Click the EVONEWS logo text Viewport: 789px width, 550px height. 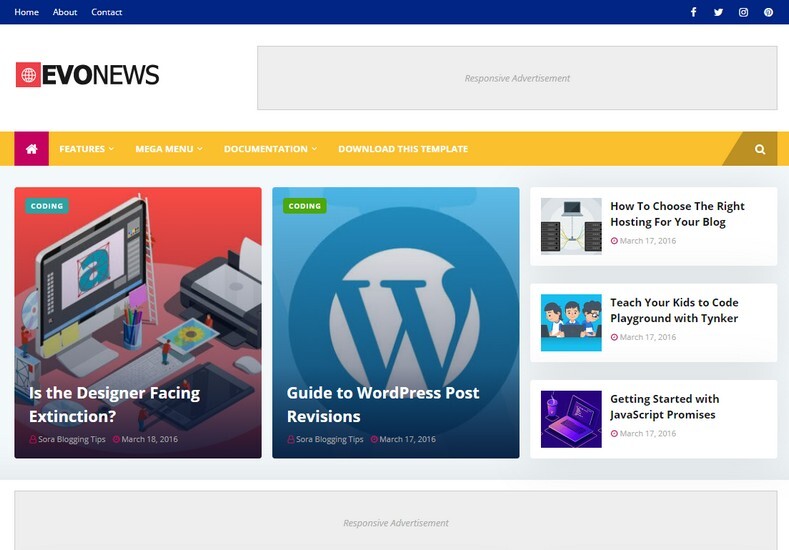coord(101,75)
